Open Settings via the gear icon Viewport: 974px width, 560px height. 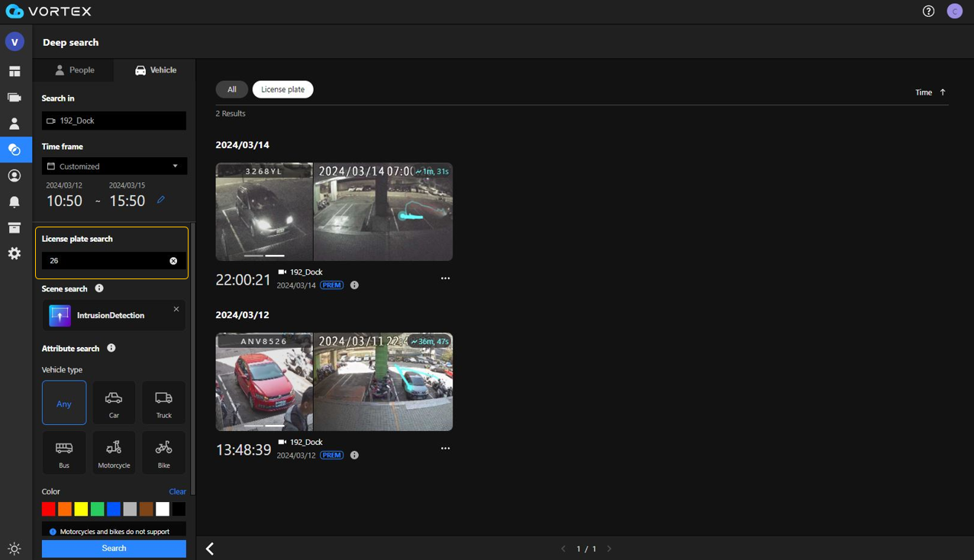15,253
